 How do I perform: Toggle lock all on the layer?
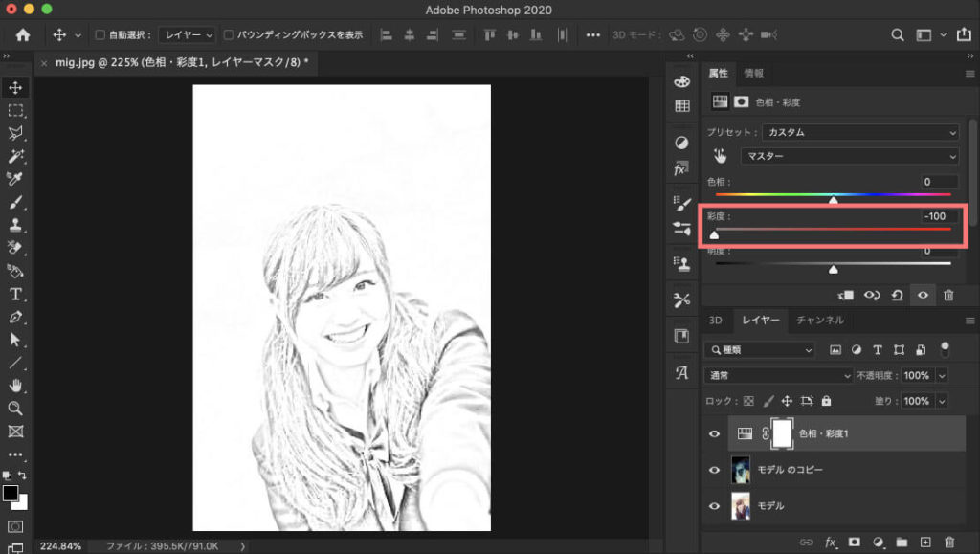point(826,401)
